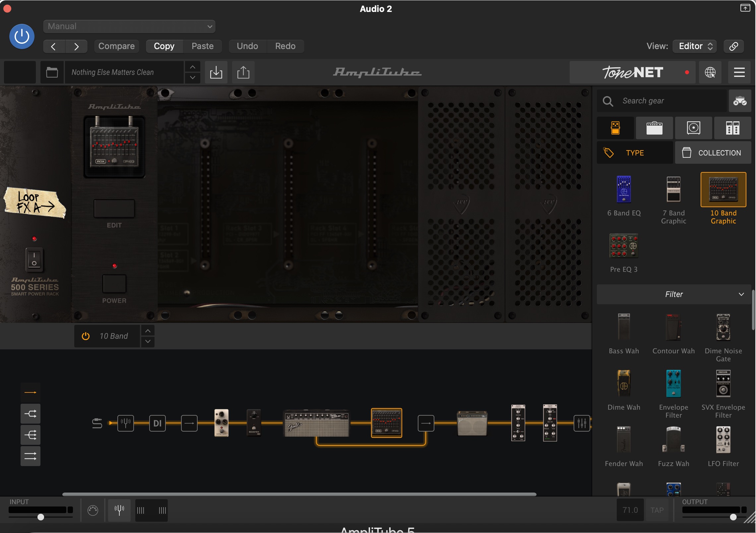The image size is (756, 533).
Task: Select the three-way split routing icon
Action: click(31, 435)
